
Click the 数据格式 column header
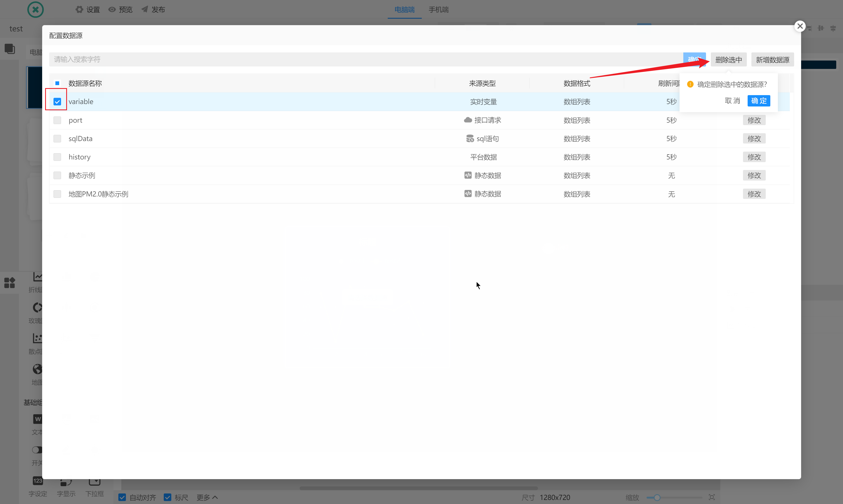(577, 83)
